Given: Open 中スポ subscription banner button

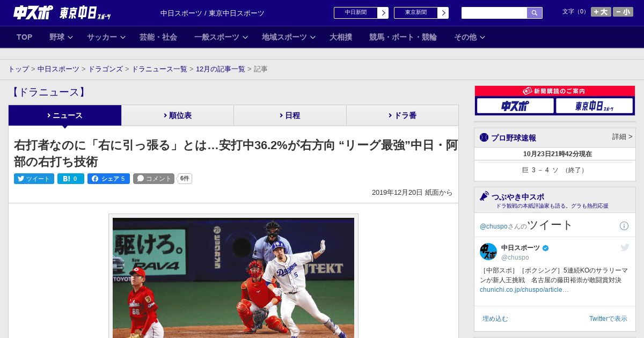Looking at the screenshot, I should 515,106.
